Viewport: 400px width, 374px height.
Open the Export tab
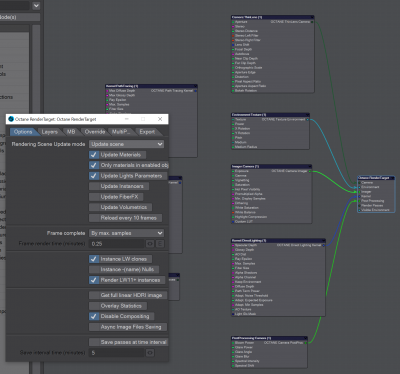[x=147, y=132]
